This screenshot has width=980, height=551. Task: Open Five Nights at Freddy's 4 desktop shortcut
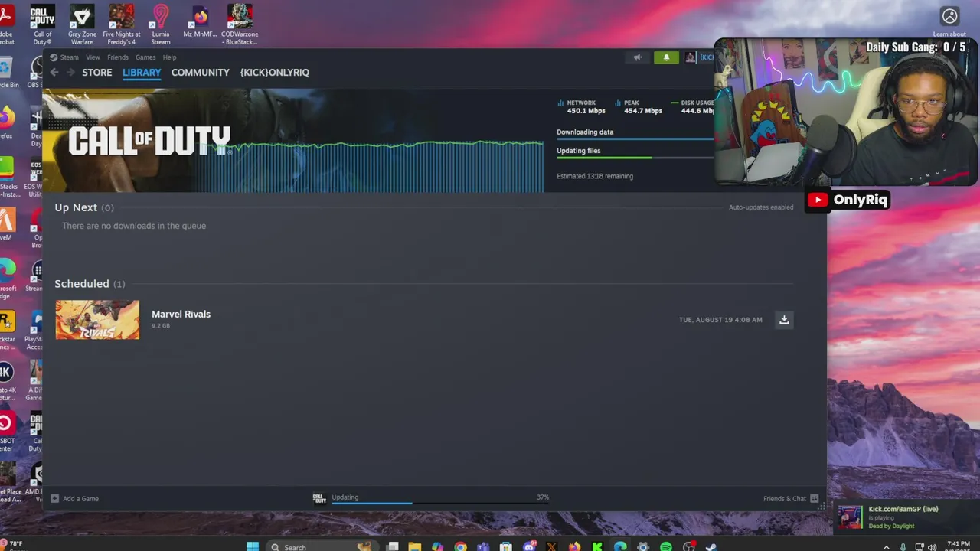click(122, 25)
